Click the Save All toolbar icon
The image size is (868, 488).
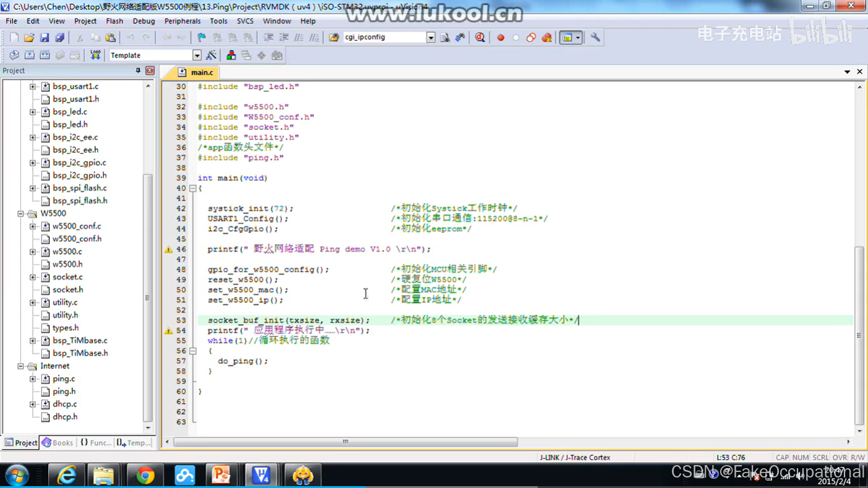click(59, 38)
